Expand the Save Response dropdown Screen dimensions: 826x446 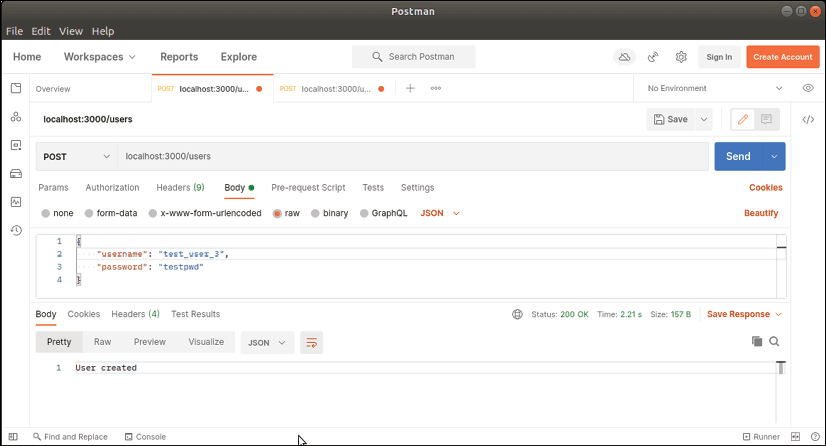point(744,314)
